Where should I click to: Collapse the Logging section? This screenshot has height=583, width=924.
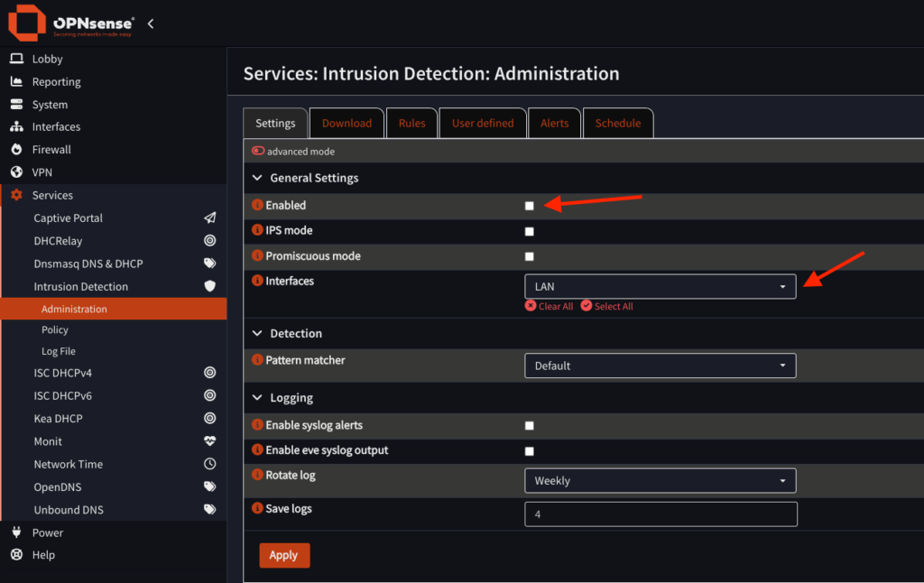(x=257, y=397)
